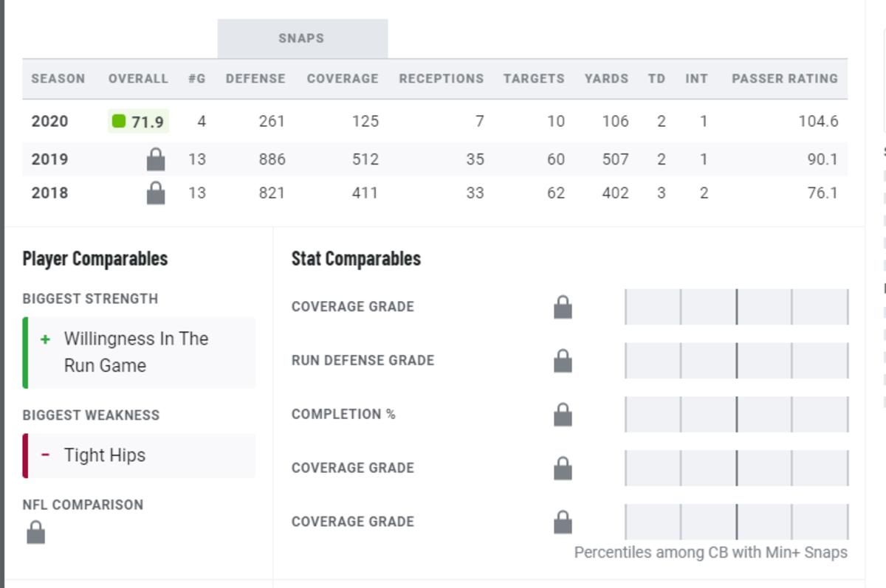
Task: Click the Completion % percentile bar
Action: (x=737, y=415)
